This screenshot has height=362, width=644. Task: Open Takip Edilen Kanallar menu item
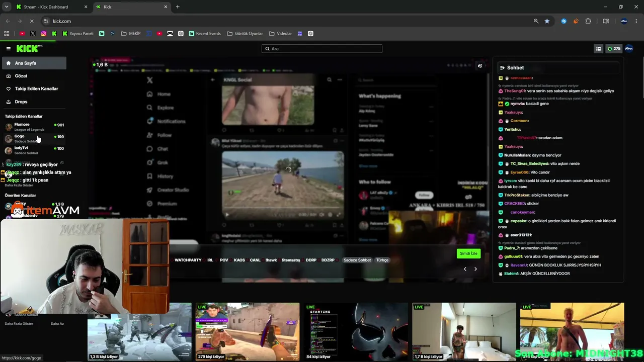[x=34, y=88]
